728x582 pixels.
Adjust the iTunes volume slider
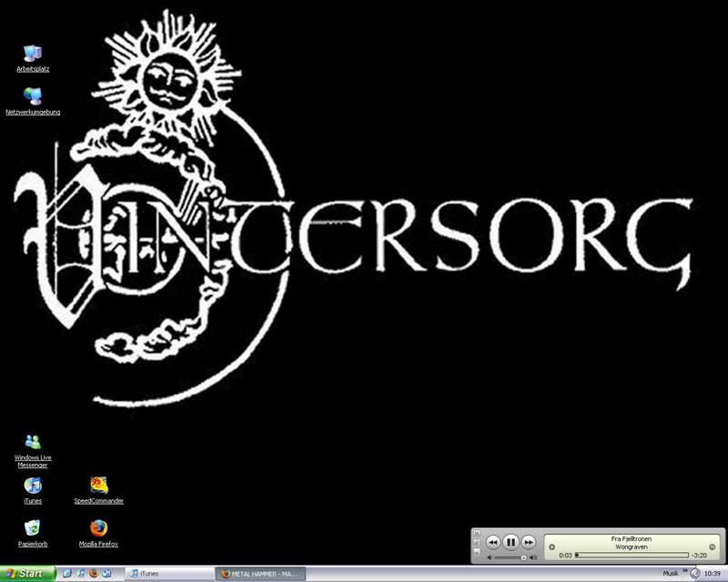(510, 557)
